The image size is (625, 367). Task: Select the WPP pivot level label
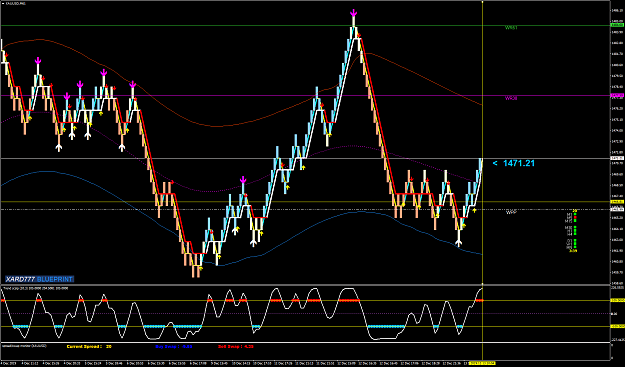511,212
